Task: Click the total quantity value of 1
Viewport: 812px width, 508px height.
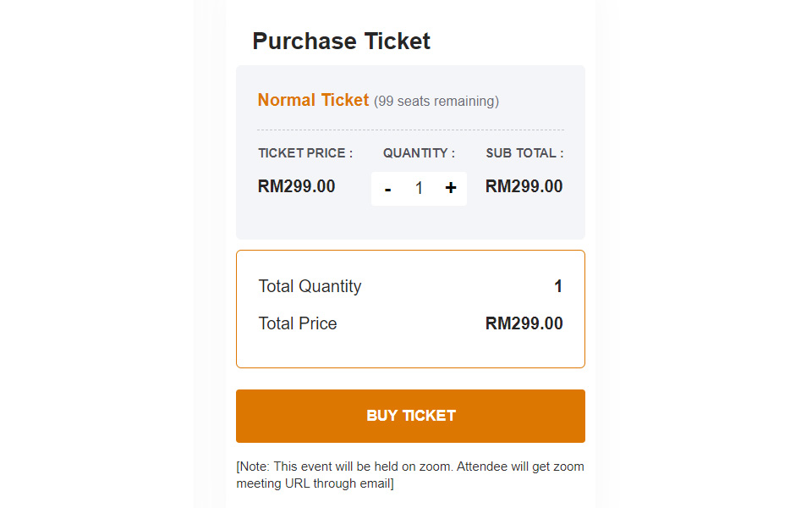Action: click(x=557, y=286)
